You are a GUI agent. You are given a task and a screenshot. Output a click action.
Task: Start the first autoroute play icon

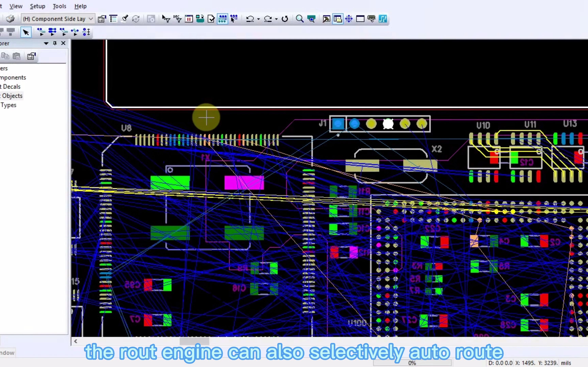[41, 32]
